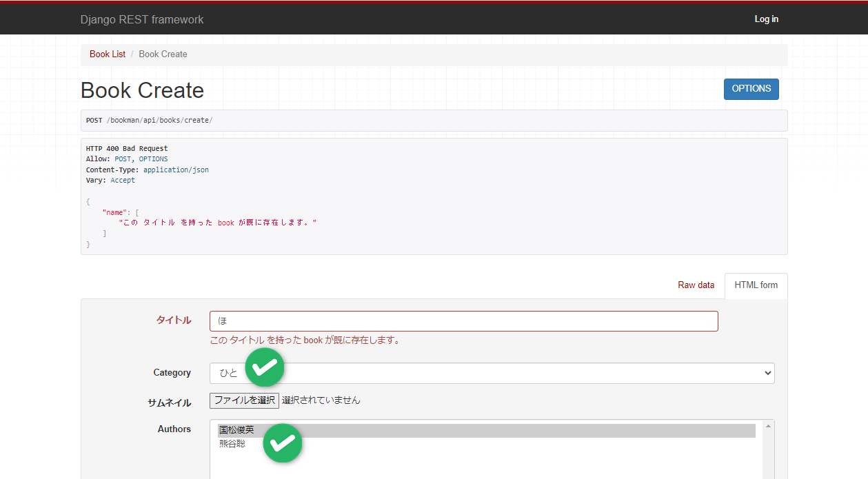This screenshot has height=479, width=868.
Task: Click the Log in link
Action: [766, 19]
